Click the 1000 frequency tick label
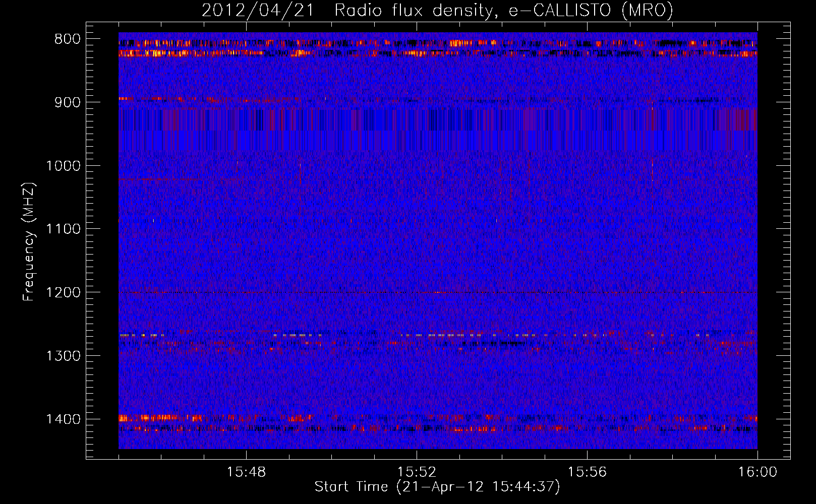The height and width of the screenshot is (504, 816). coord(63,166)
